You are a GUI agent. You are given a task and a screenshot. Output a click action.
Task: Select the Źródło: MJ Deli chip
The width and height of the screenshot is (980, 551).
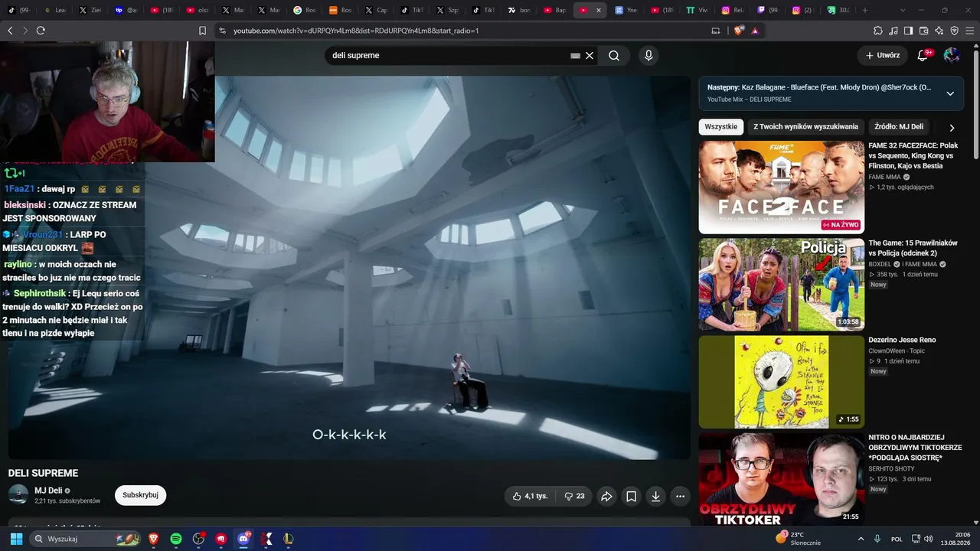pyautogui.click(x=899, y=126)
